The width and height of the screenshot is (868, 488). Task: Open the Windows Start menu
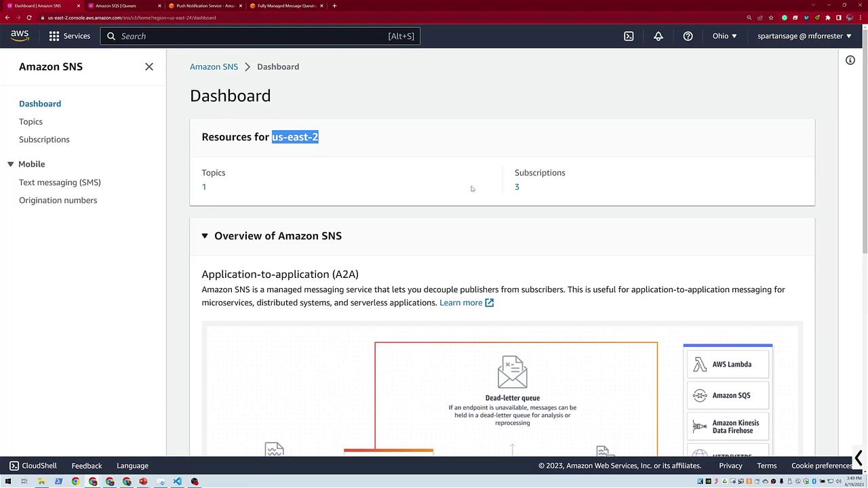[8, 481]
